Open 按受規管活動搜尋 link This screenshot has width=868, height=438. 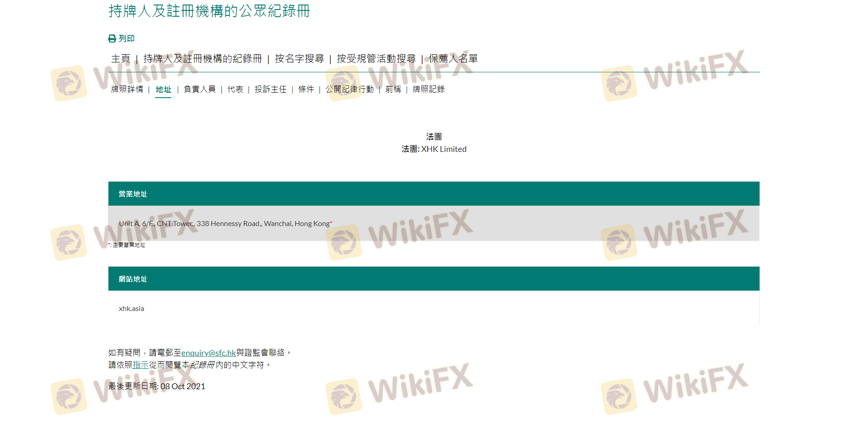[376, 59]
